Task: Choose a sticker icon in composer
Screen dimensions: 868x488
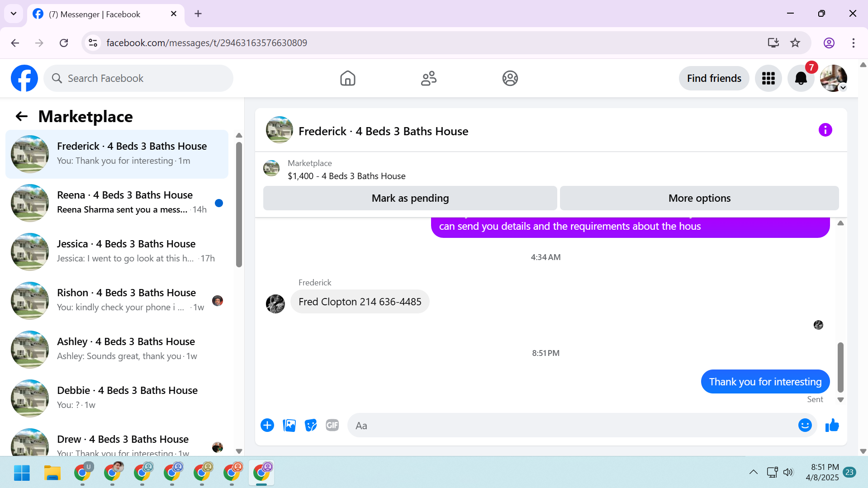Action: coord(311,425)
